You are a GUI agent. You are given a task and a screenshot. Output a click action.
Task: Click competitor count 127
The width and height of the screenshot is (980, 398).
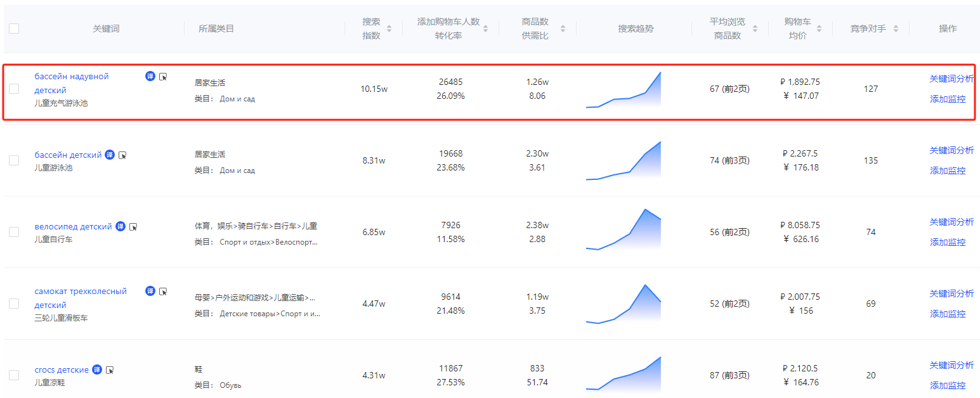[x=871, y=89]
